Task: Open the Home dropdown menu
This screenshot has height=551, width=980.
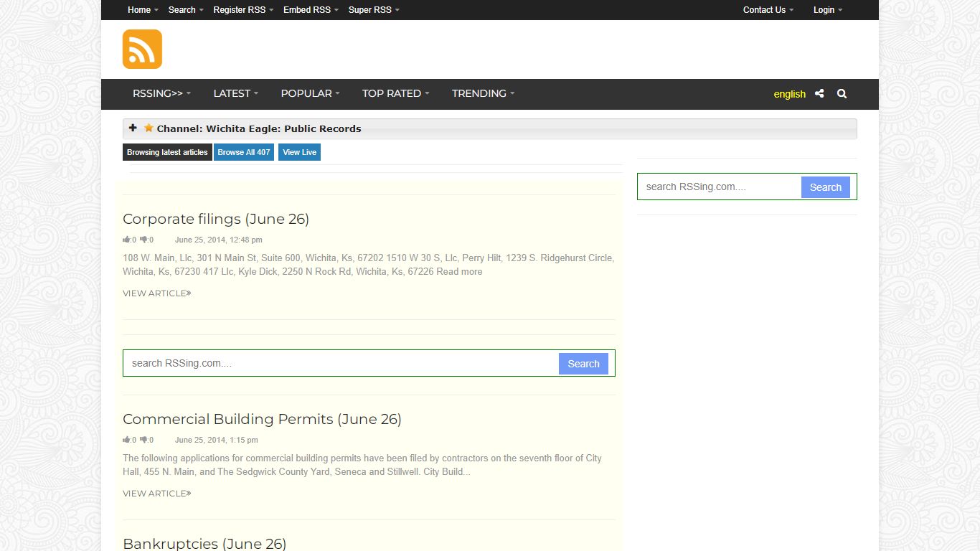Action: pos(143,10)
